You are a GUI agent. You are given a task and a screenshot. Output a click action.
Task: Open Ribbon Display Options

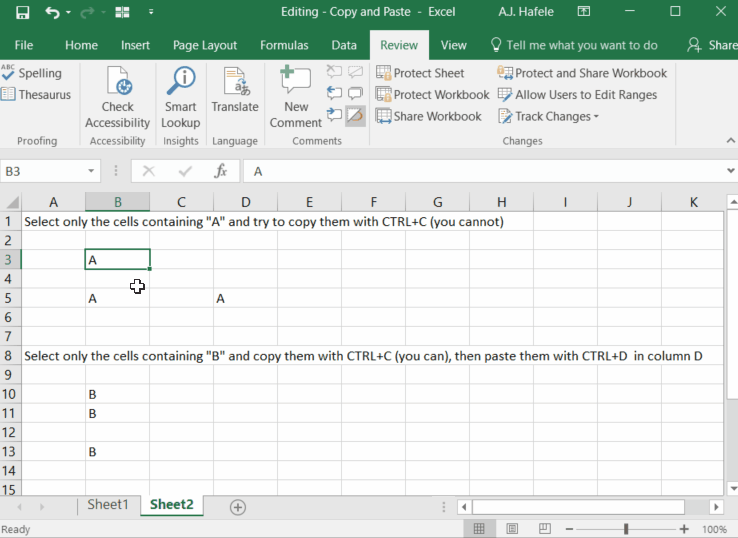pyautogui.click(x=584, y=11)
